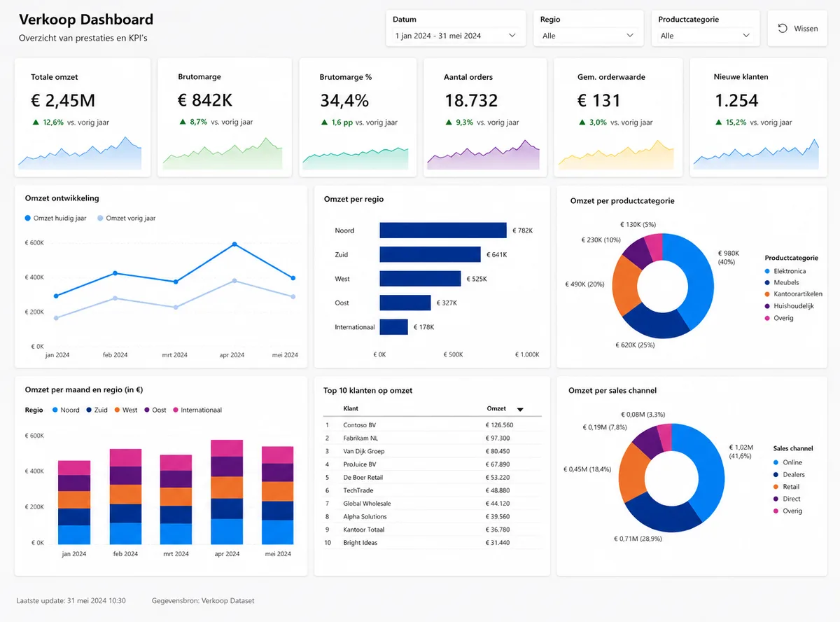Select the Zuid bar € 641K
Viewport: 840px width, 622px height.
430,254
